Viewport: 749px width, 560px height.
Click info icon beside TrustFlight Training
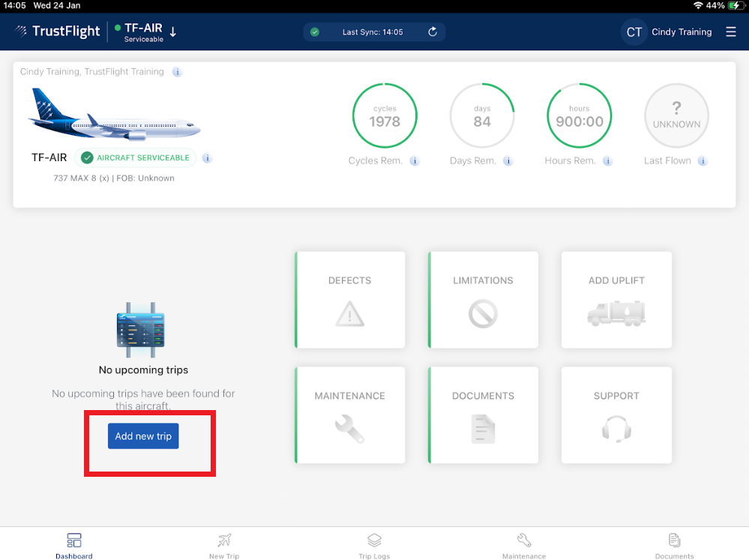[177, 72]
